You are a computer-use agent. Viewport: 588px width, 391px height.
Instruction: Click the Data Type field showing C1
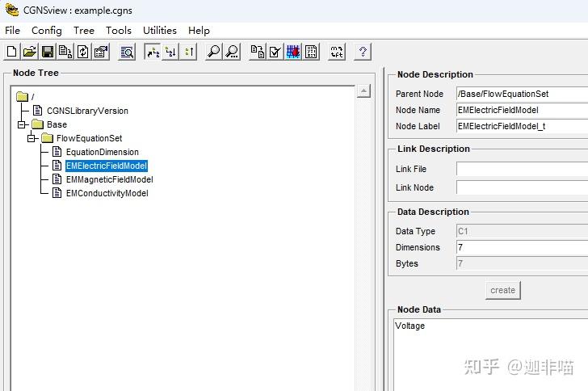point(522,231)
